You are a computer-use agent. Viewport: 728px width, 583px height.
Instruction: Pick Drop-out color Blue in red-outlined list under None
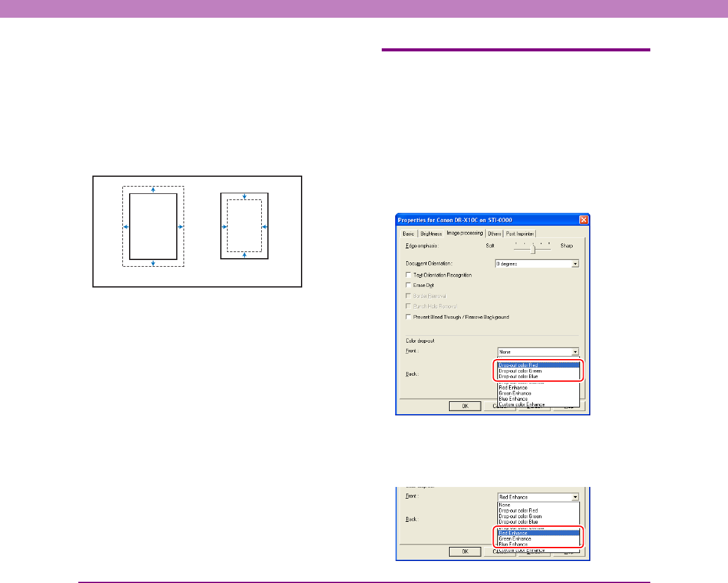click(x=538, y=376)
